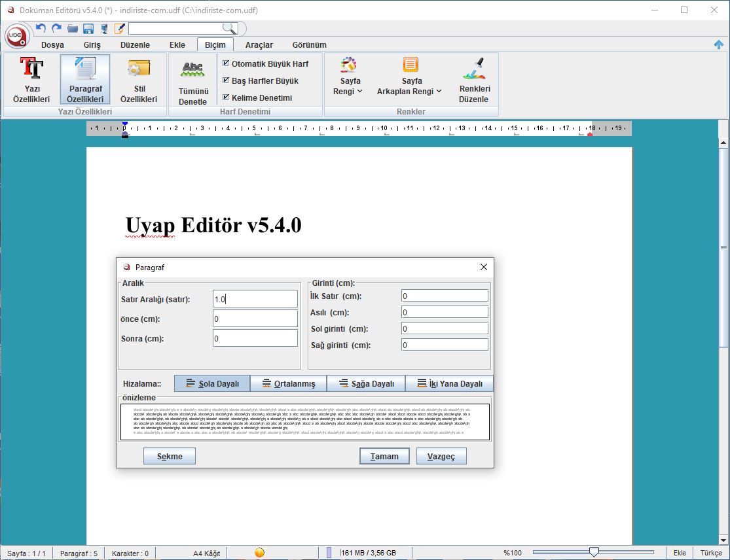The height and width of the screenshot is (560, 730).
Task: Confirm the dialog with Tamam
Action: 384,456
